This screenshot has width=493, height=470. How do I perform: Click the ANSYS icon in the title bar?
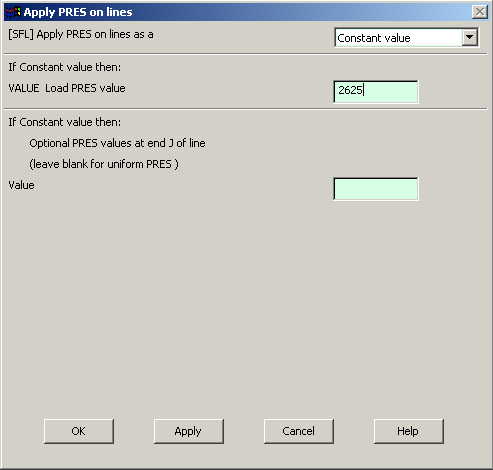13,12
